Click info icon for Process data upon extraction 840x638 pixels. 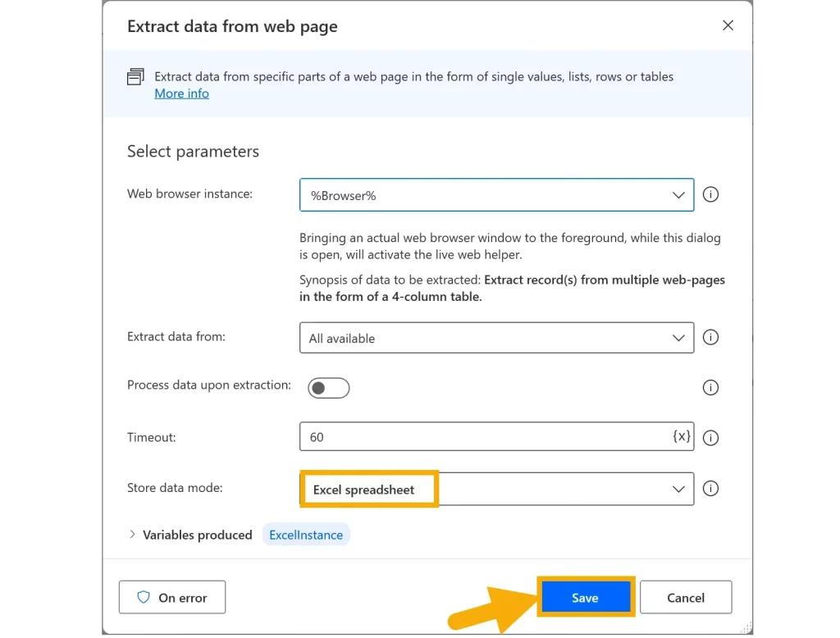click(x=711, y=388)
